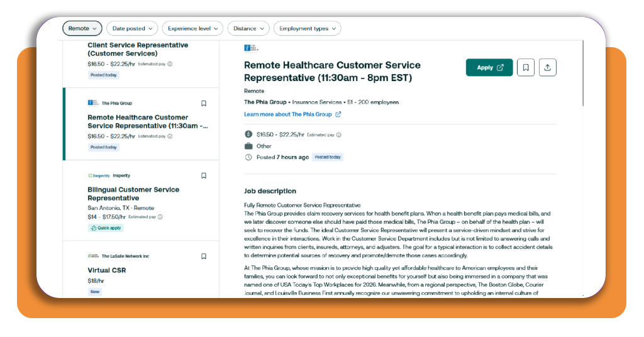Click the green Apply button
The image size is (644, 337).
pos(489,67)
